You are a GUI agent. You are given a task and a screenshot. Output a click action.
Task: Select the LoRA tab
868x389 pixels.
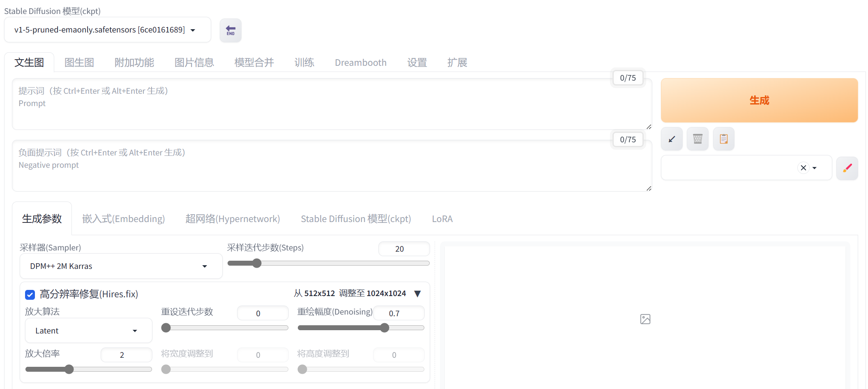[x=442, y=219]
